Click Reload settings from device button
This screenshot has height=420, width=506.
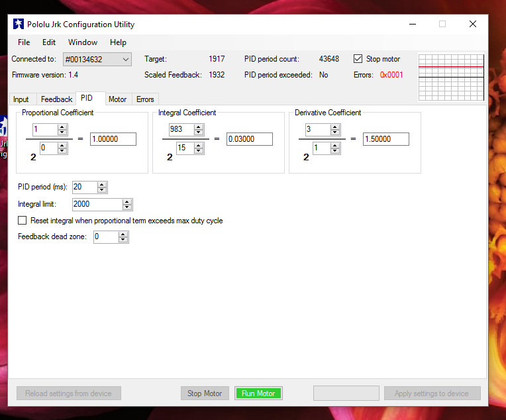point(69,394)
